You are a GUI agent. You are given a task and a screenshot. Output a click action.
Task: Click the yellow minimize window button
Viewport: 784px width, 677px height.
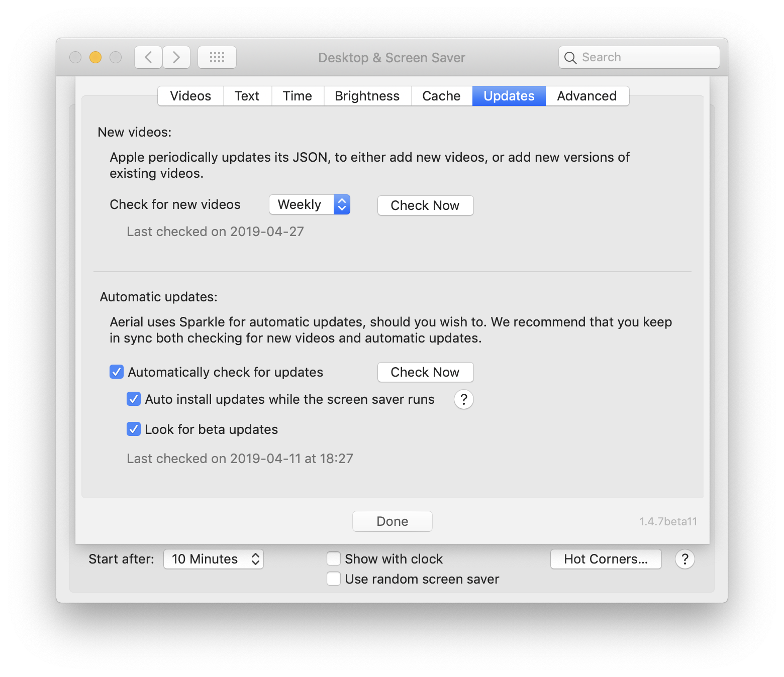(x=95, y=57)
